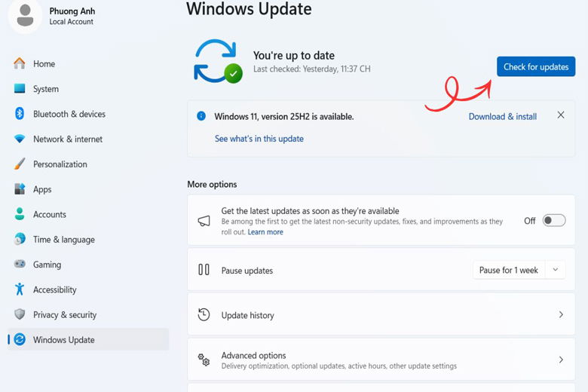Click the Time & language globe icon
Screen dimensions: 588x392
coord(20,240)
